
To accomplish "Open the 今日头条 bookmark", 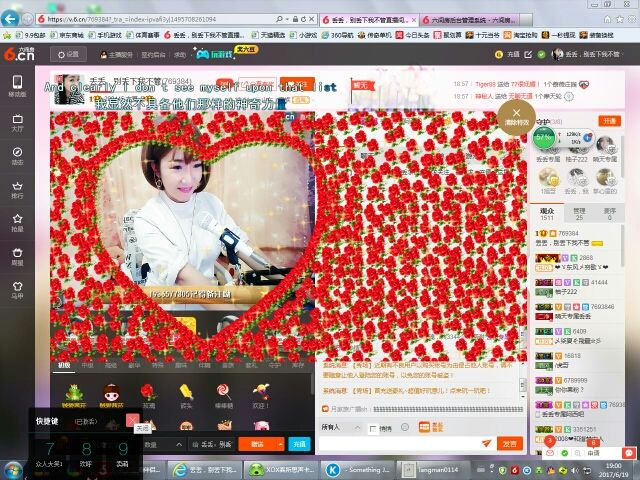I will click(412, 35).
